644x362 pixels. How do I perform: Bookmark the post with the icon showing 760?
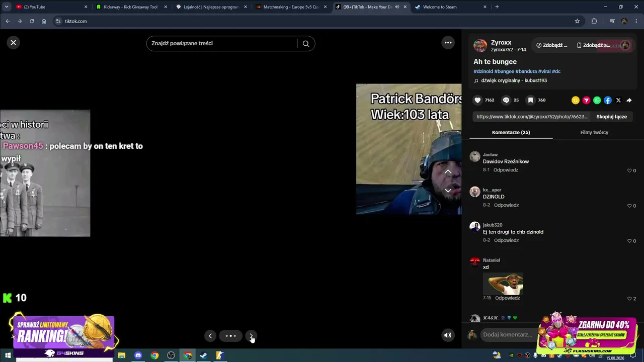(x=530, y=100)
